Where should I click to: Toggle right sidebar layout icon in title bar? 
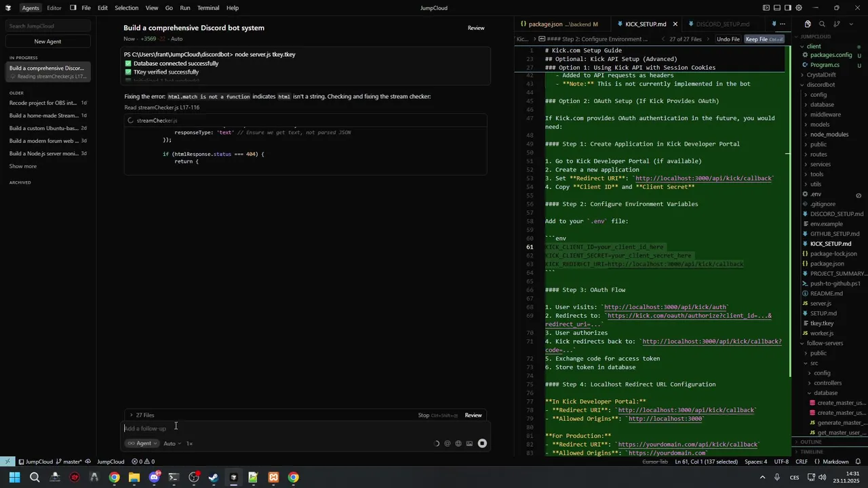click(787, 8)
